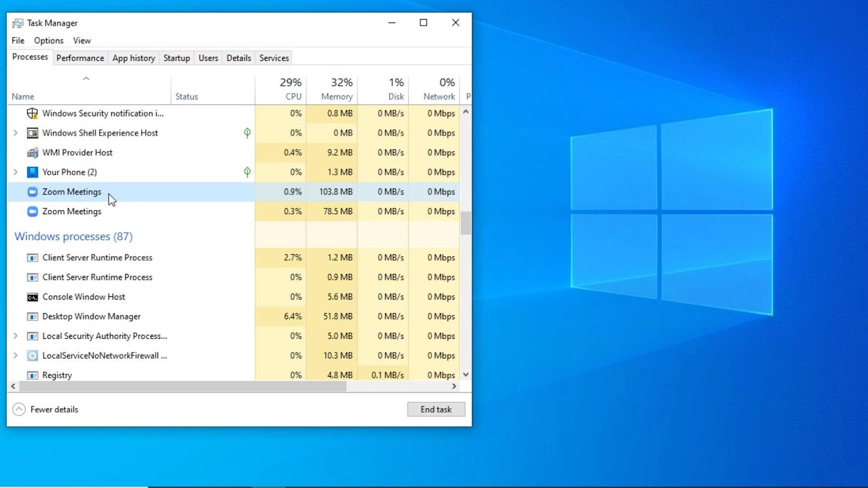Click the green leaf status icon for Your Phone
The image size is (868, 488).
click(x=248, y=172)
